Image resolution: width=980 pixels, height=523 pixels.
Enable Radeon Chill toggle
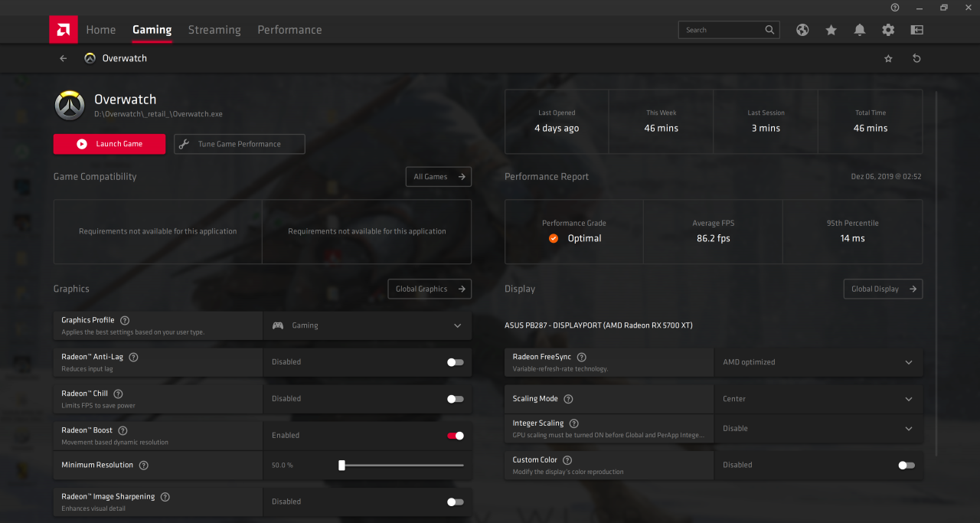[456, 399]
